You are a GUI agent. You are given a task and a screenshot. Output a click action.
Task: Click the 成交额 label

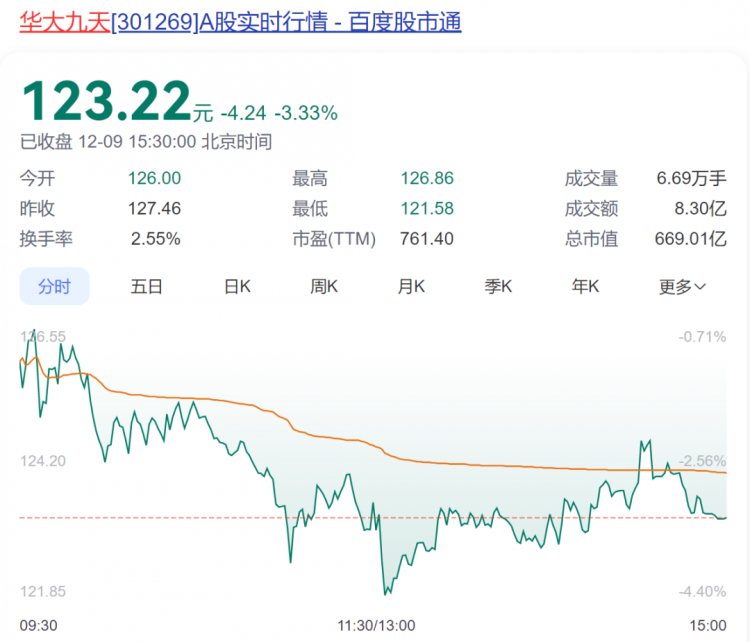[x=591, y=209]
